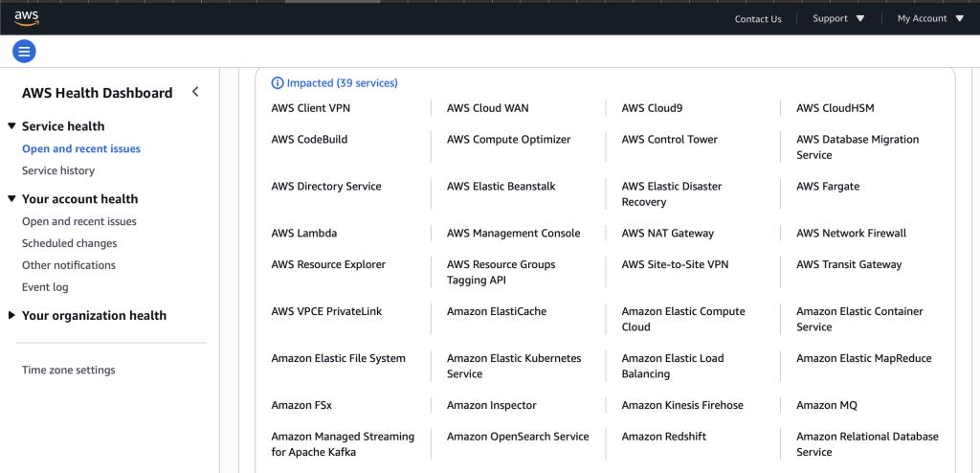Click AWS Resource Explorer

click(328, 264)
